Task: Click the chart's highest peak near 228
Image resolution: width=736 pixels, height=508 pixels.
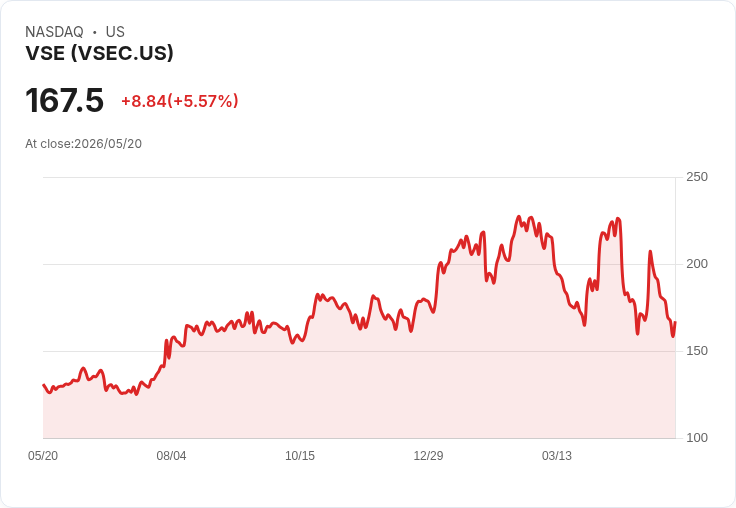Action: pyautogui.click(x=519, y=217)
